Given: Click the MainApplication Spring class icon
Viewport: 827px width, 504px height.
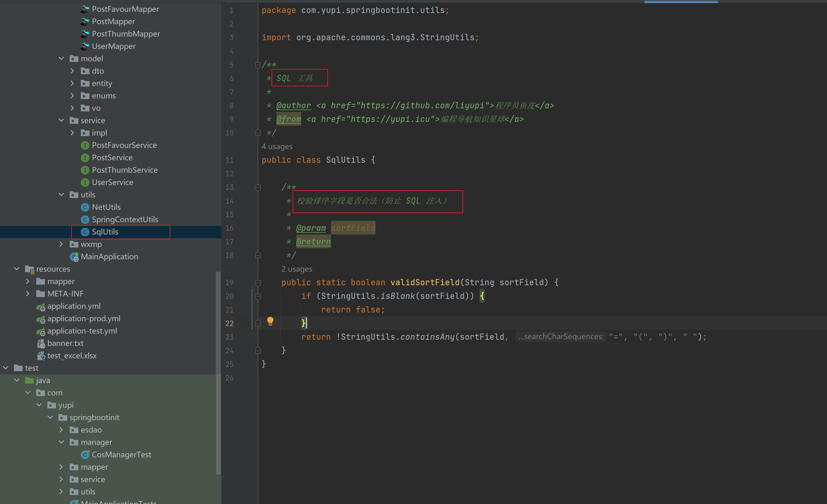Looking at the screenshot, I should pyautogui.click(x=74, y=257).
